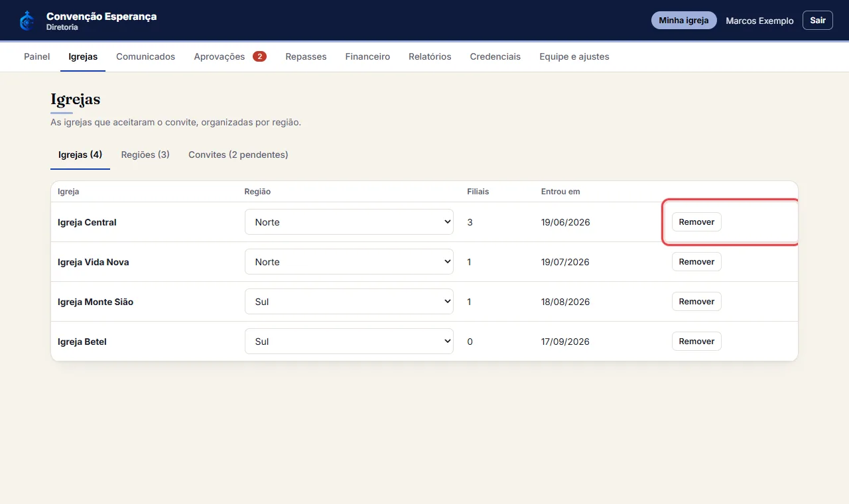Screen dimensions: 849x504
Task: Click the date 18/08/2026
Action: click(565, 302)
